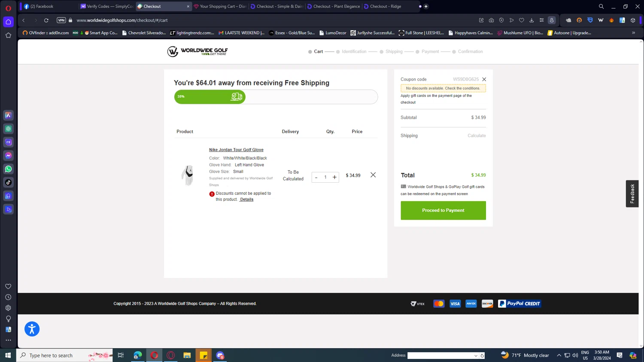Click the golf glove product thumbnail
The width and height of the screenshot is (644, 362).
(x=188, y=175)
